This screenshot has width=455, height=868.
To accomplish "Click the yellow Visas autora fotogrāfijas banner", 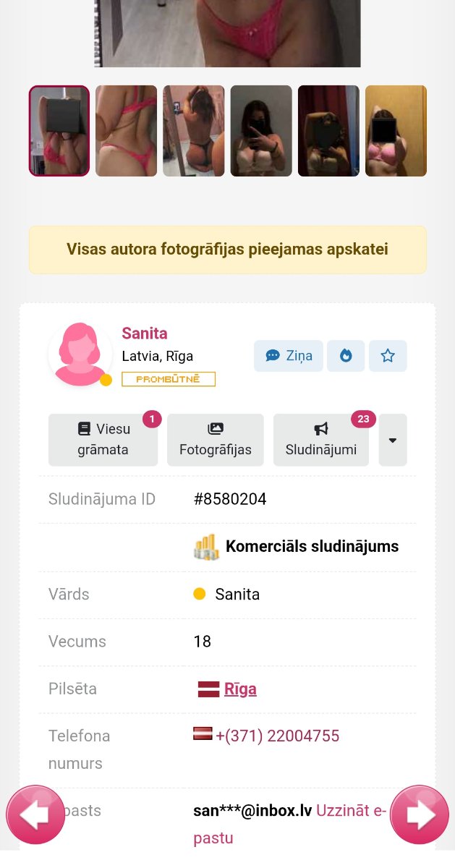I will [x=227, y=250].
